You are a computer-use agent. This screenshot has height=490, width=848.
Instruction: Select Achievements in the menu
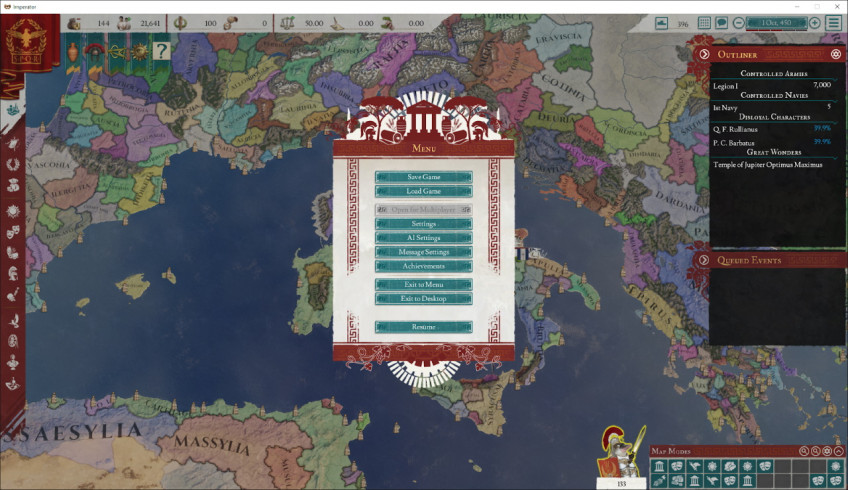(x=423, y=266)
